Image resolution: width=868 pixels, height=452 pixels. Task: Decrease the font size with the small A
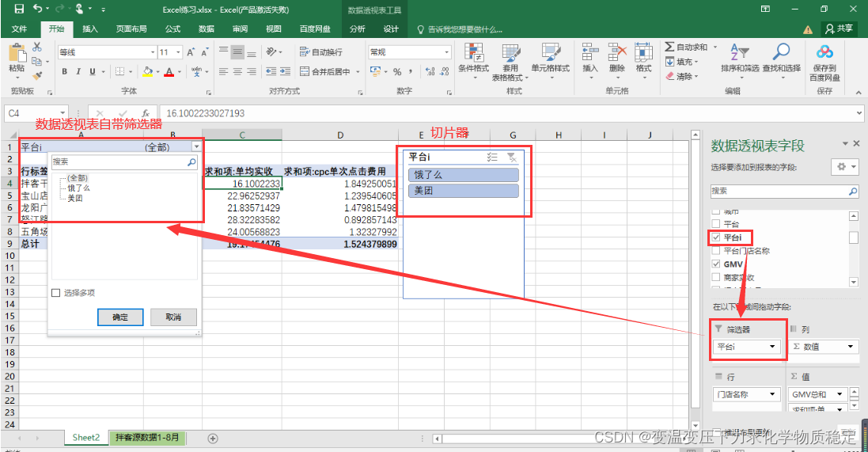204,52
